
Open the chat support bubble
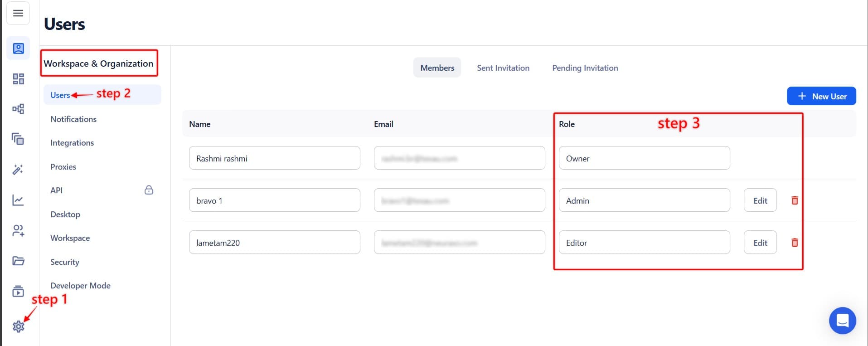tap(842, 321)
